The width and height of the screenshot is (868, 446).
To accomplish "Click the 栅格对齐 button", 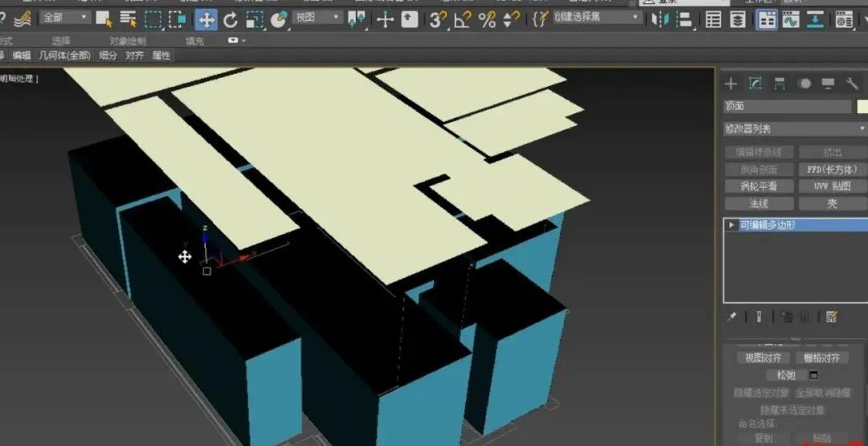I will tap(822, 358).
